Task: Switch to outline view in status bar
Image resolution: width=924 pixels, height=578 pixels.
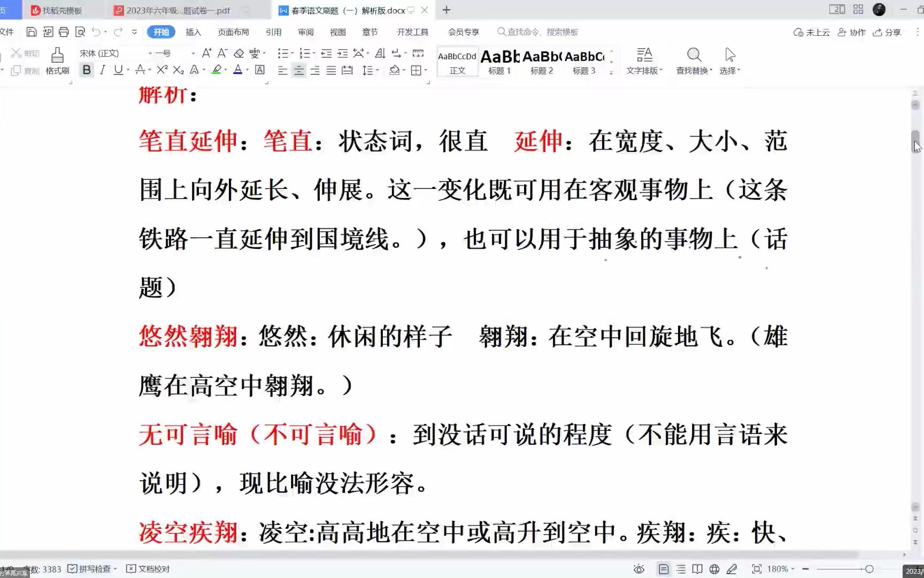Action: tap(681, 569)
